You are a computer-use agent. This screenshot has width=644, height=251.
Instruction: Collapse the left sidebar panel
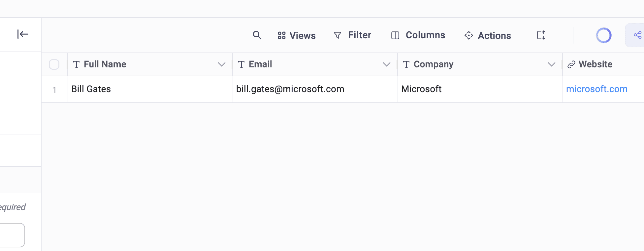(23, 34)
